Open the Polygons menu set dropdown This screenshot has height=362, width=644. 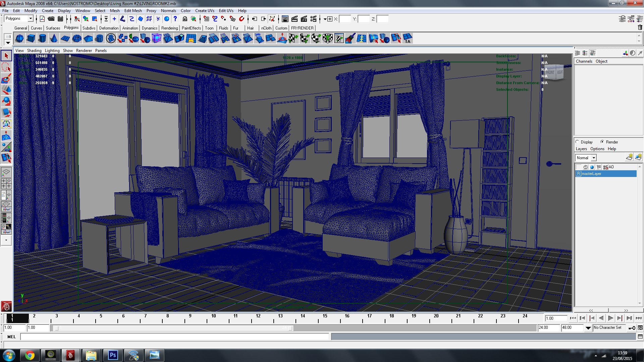click(x=31, y=19)
